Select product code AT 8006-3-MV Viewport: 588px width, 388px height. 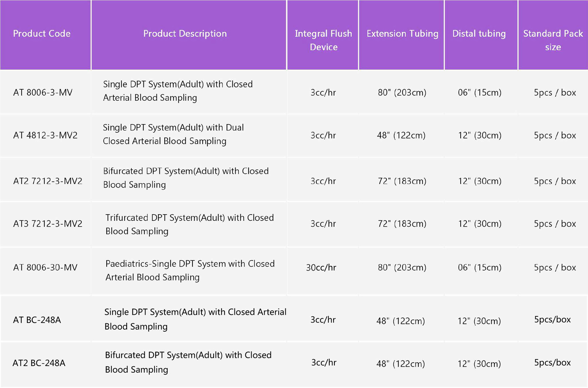coord(43,93)
